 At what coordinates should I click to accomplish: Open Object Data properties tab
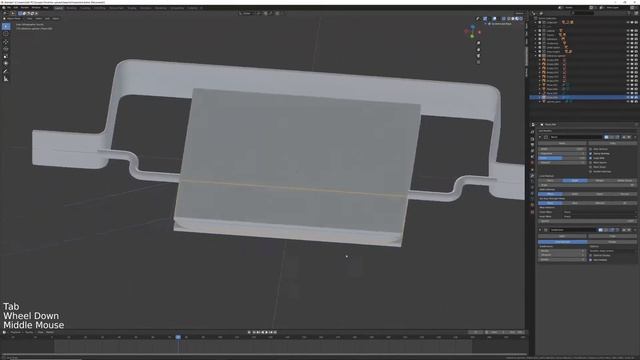coord(532,200)
